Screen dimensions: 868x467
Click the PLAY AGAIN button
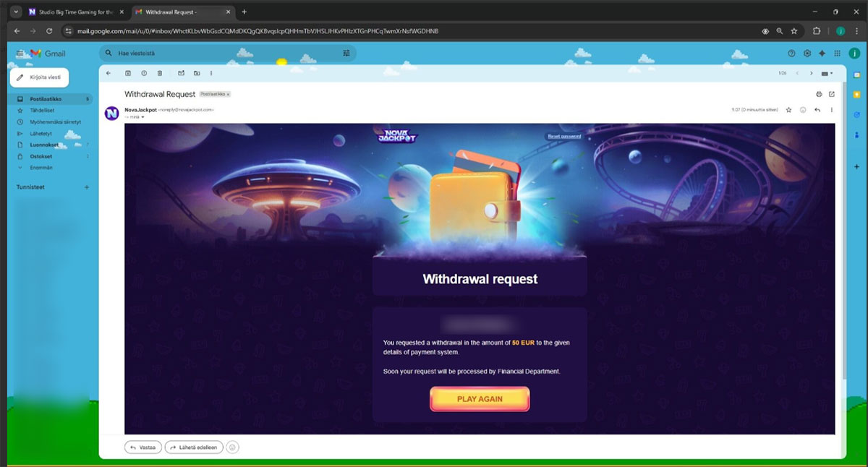tap(480, 399)
